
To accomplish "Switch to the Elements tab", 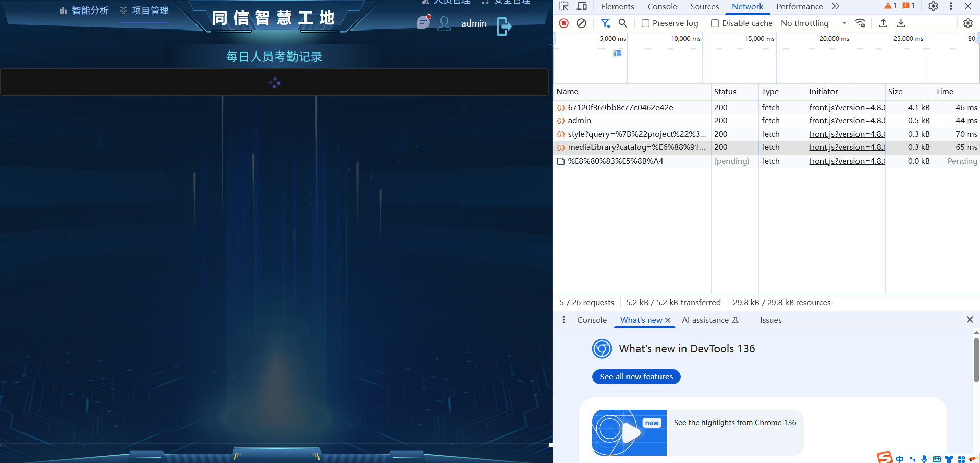I will [x=618, y=6].
